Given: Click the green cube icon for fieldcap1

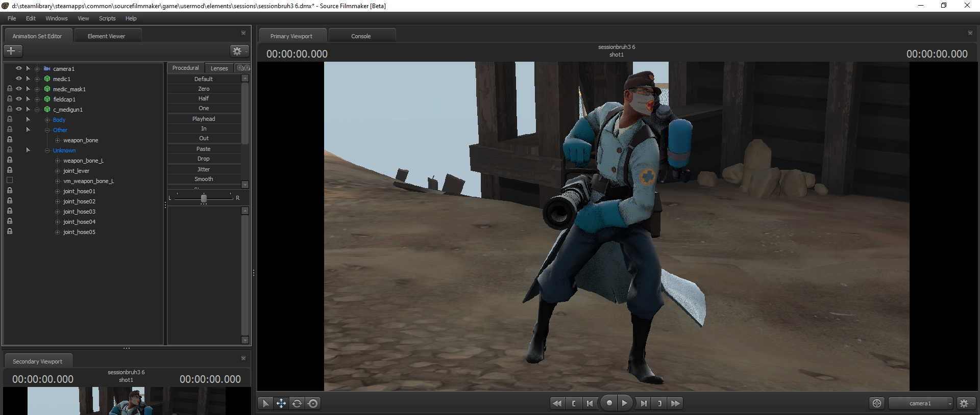Looking at the screenshot, I should coord(47,99).
